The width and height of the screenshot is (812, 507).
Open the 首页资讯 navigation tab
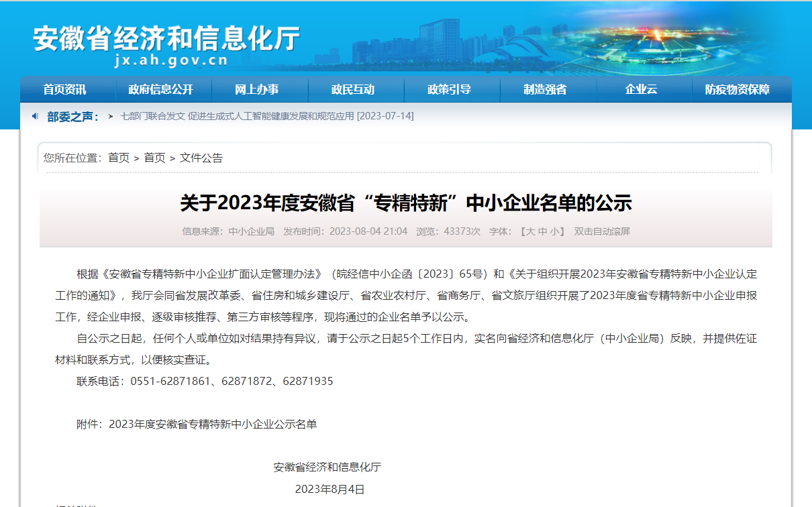point(64,90)
